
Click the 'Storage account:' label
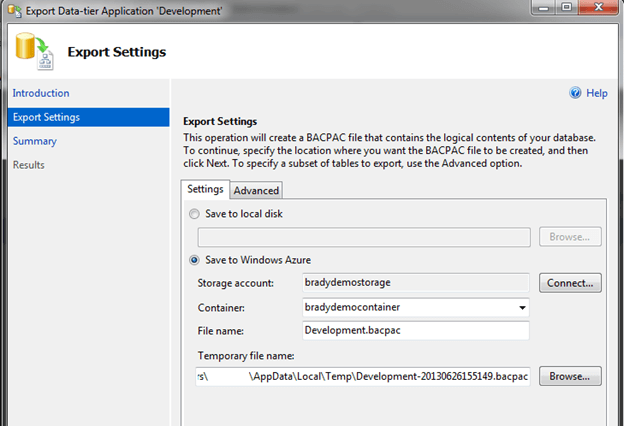(x=236, y=283)
